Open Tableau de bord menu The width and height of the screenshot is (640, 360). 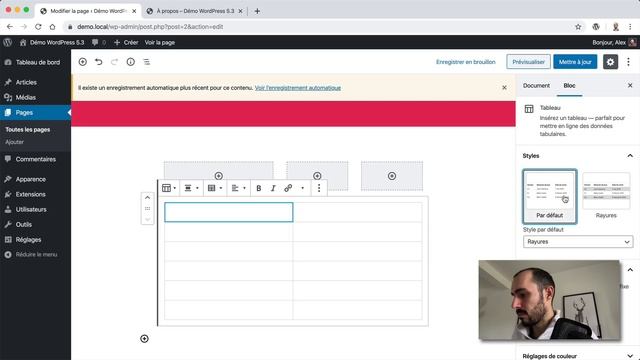pos(36,62)
